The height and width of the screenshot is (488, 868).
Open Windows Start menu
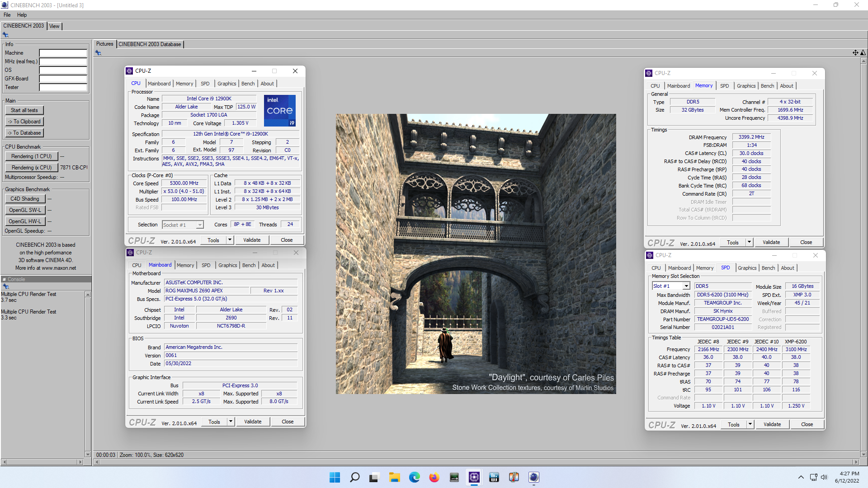click(x=335, y=477)
